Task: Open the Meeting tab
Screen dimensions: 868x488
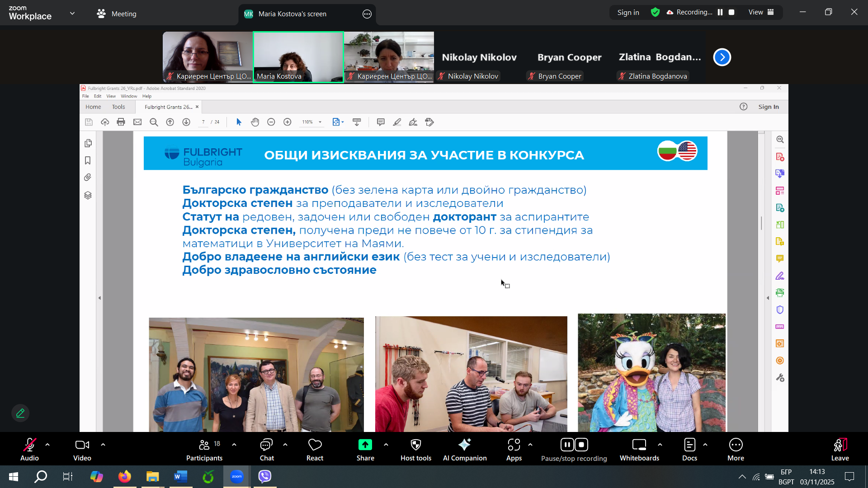Action: [x=117, y=14]
